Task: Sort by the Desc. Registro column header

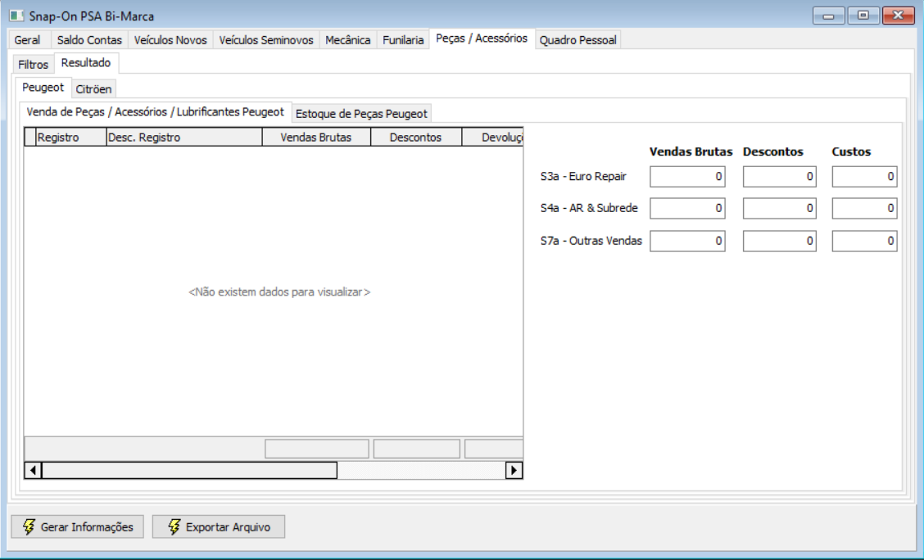Action: tap(183, 138)
